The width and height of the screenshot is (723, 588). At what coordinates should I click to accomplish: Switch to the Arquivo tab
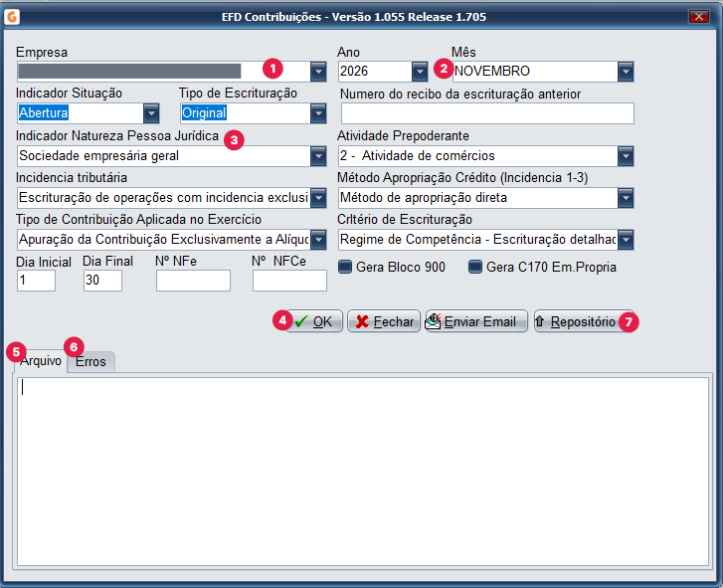40,360
